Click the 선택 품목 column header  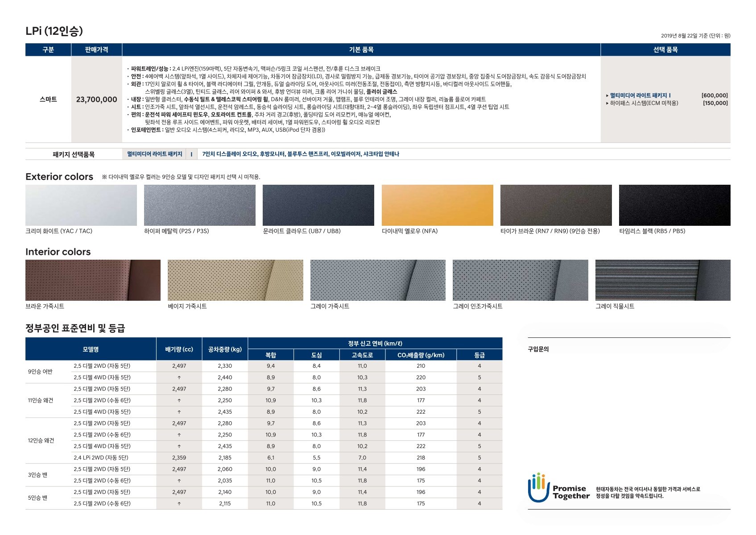(x=665, y=50)
